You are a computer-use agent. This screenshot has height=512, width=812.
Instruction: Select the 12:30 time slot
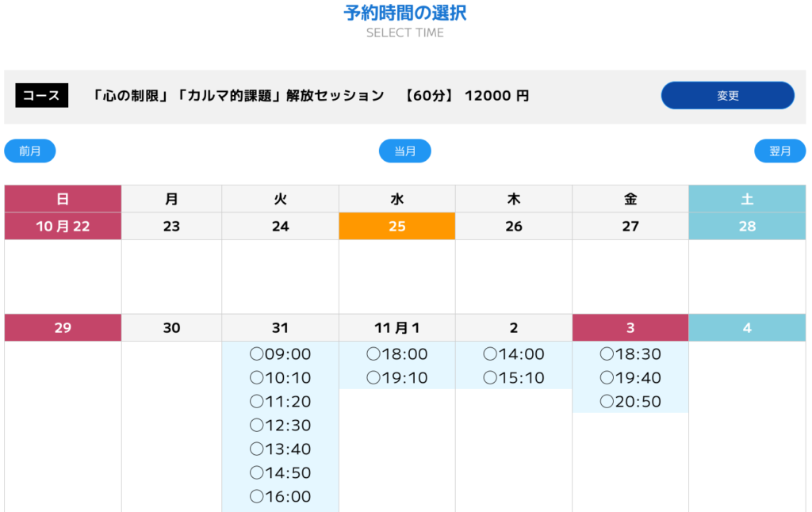280,426
